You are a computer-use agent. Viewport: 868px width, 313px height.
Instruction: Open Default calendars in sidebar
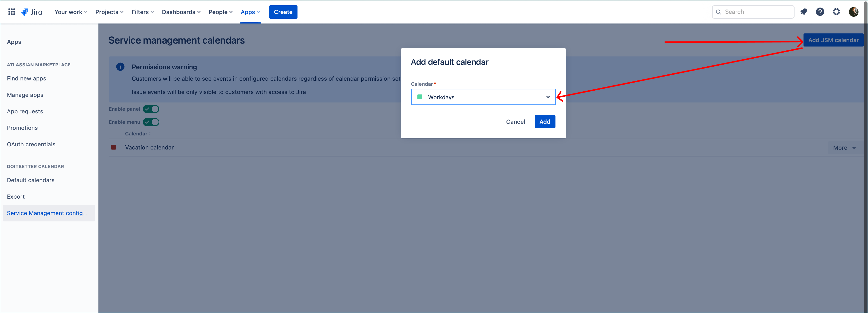coord(31,180)
